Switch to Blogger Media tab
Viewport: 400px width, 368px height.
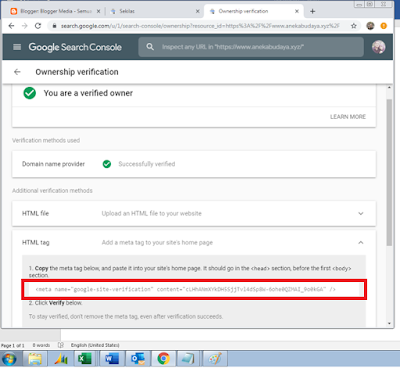(55, 11)
